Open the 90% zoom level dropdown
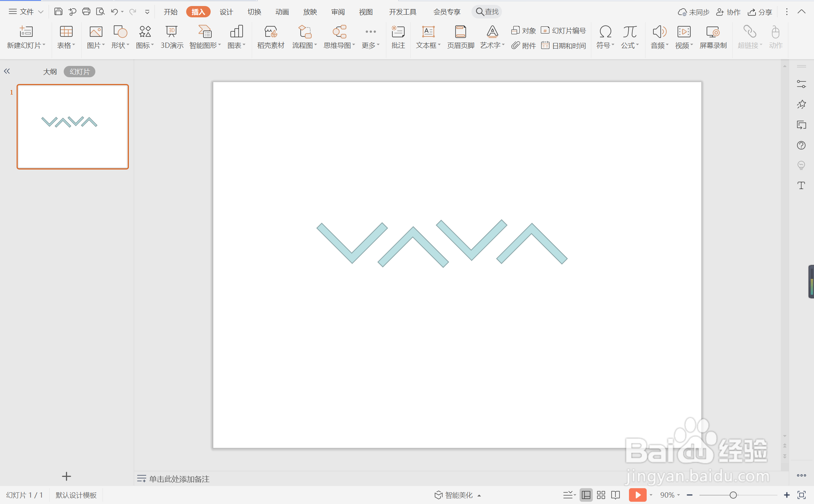814x504 pixels. 670,495
